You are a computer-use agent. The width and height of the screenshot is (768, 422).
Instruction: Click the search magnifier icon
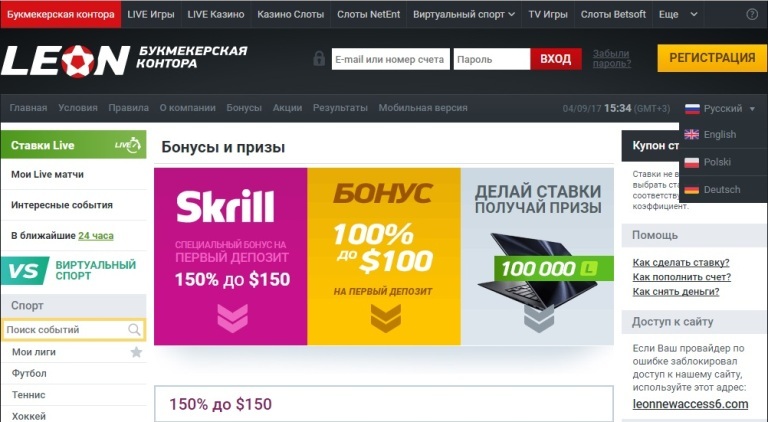click(134, 329)
